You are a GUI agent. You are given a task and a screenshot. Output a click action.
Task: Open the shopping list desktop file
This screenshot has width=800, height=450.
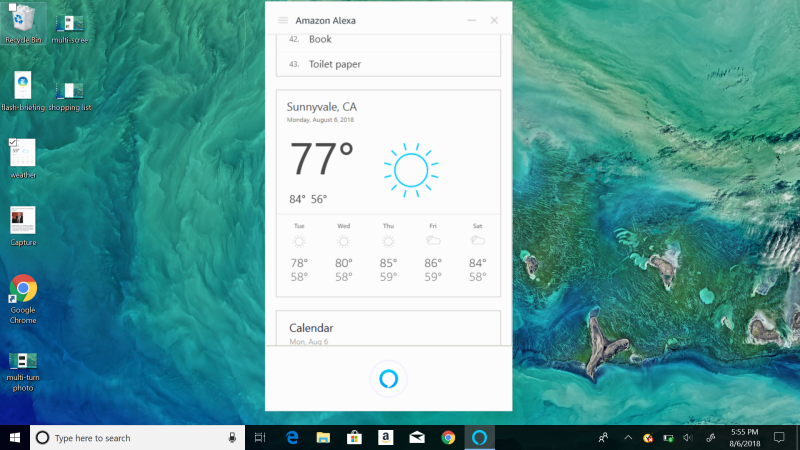(70, 96)
